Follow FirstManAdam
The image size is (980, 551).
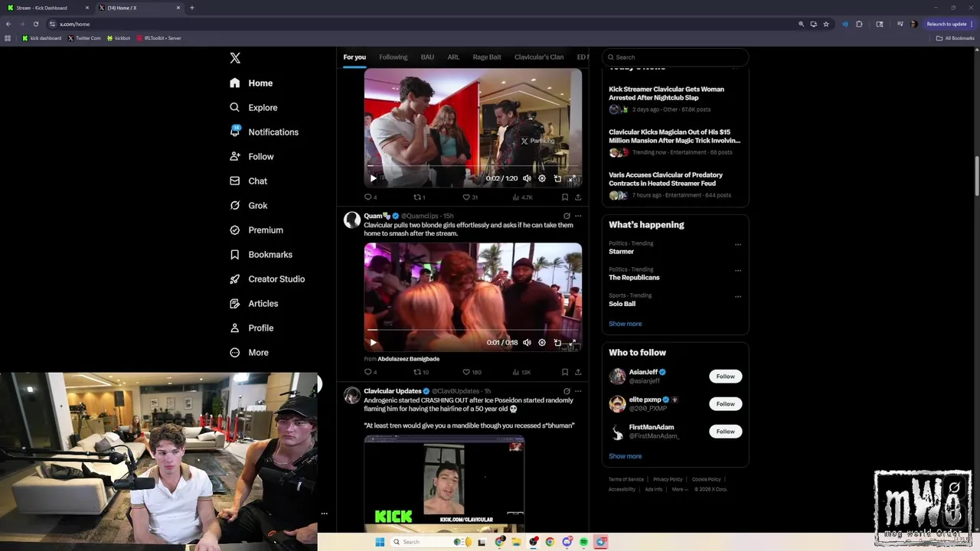[725, 432]
